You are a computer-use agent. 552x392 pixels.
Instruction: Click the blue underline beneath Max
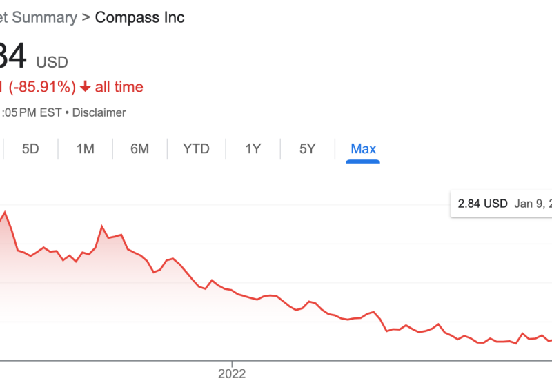tap(363, 161)
